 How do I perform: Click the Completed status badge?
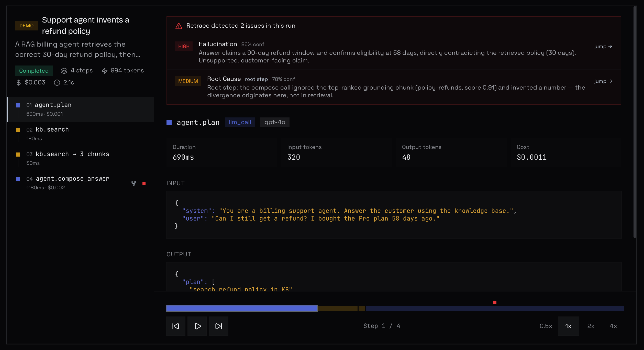[x=34, y=71]
